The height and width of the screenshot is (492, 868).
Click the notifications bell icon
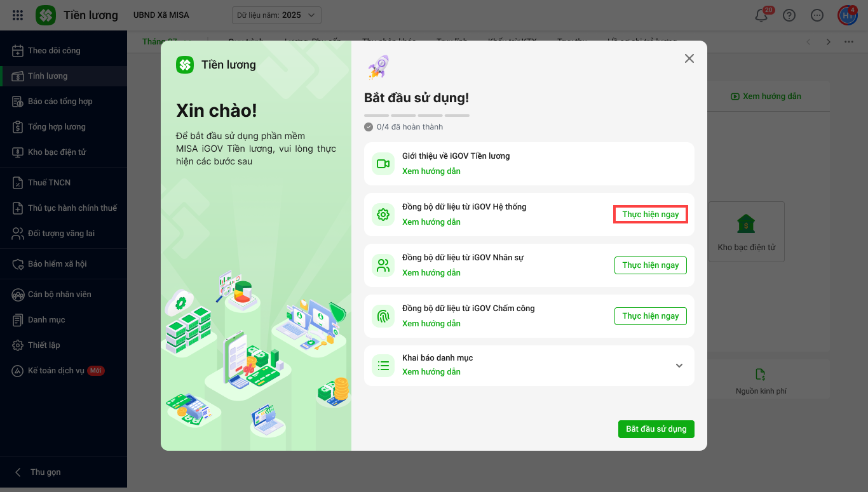coord(761,16)
